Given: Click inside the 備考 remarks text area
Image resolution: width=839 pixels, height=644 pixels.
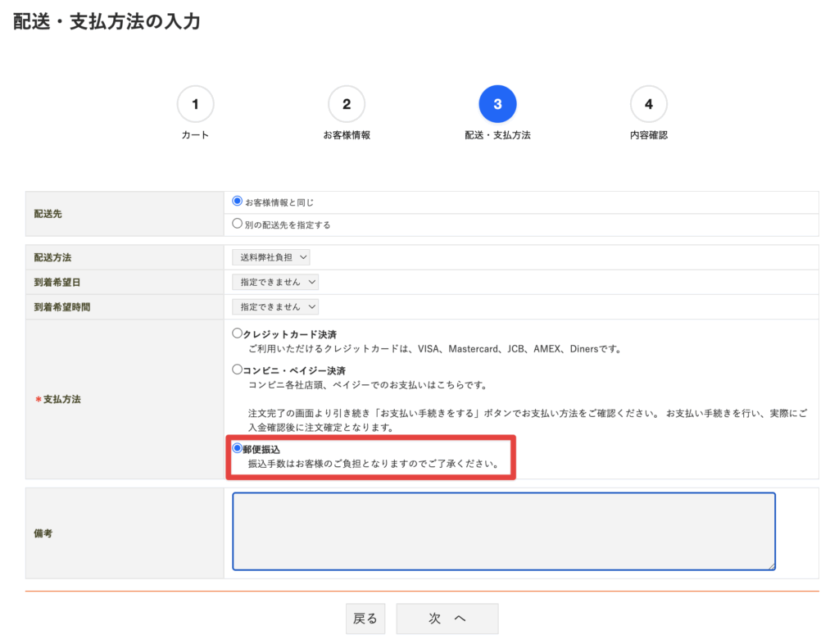Looking at the screenshot, I should (x=504, y=531).
